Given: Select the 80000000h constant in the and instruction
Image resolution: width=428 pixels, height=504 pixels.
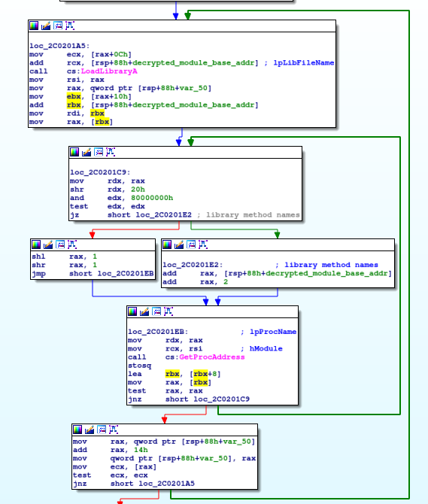Looking at the screenshot, I should pyautogui.click(x=152, y=198).
